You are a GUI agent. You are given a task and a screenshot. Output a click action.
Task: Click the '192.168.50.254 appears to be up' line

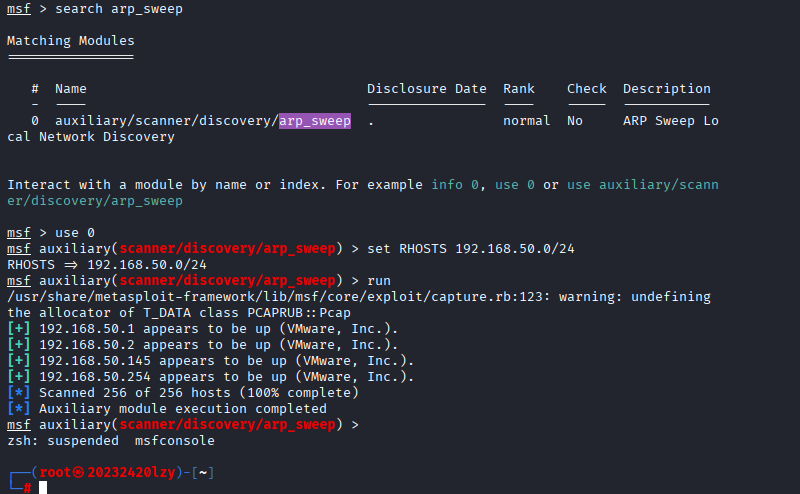pos(211,377)
